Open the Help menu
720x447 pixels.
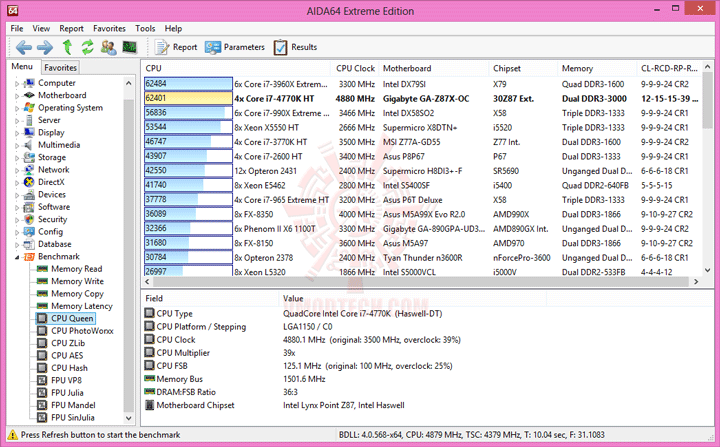pyautogui.click(x=173, y=28)
